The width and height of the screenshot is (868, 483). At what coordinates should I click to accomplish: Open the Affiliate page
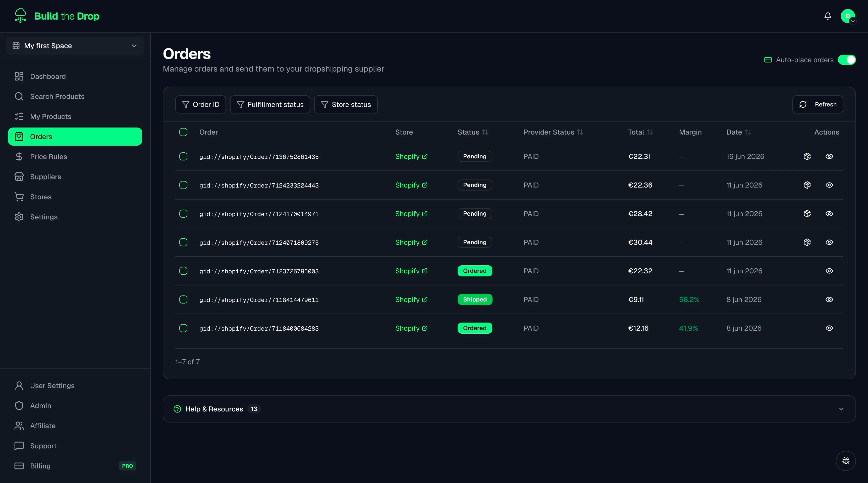75,426
